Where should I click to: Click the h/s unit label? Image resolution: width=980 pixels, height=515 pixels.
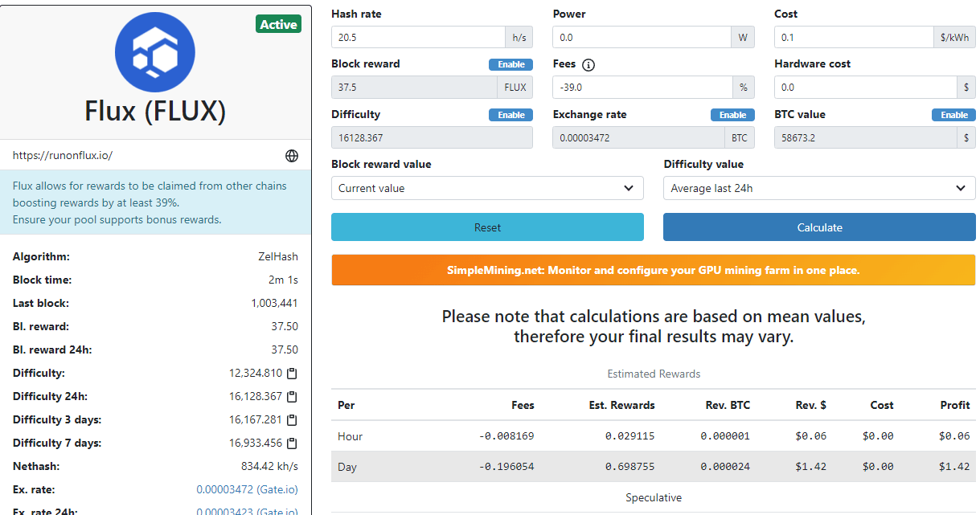[519, 37]
